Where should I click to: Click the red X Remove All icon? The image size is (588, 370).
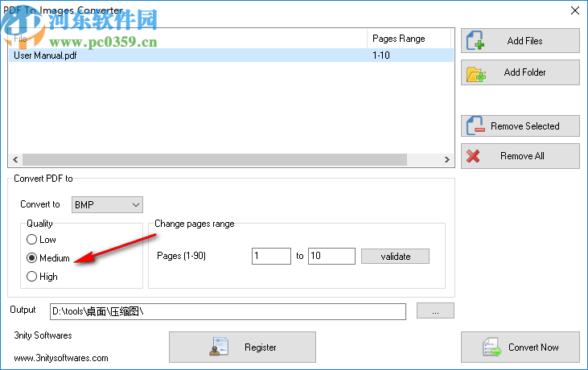click(x=473, y=156)
